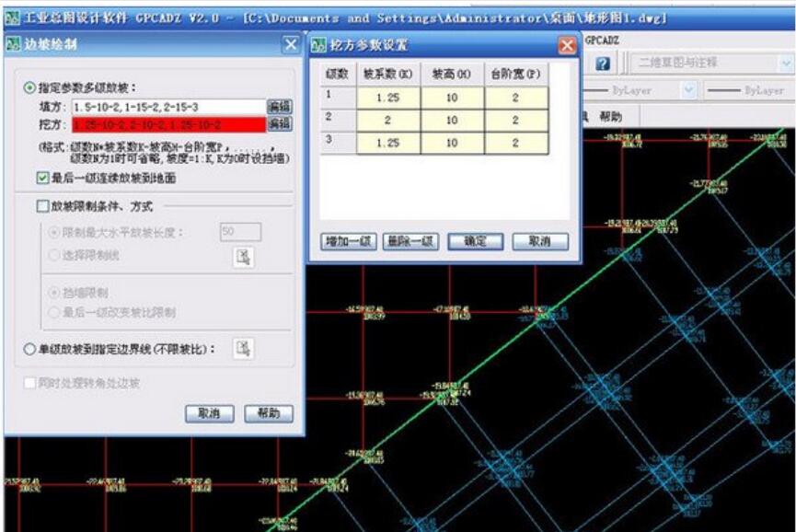Enable the 放坡限制条件、方式 checkbox

[43, 206]
